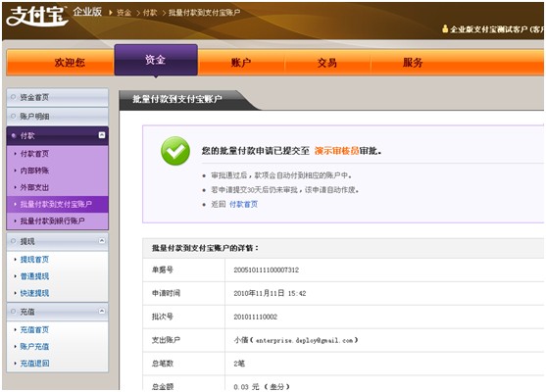
Task: Click 批量付款到支付宝账户 in the breadcrumb
Action: (x=205, y=13)
